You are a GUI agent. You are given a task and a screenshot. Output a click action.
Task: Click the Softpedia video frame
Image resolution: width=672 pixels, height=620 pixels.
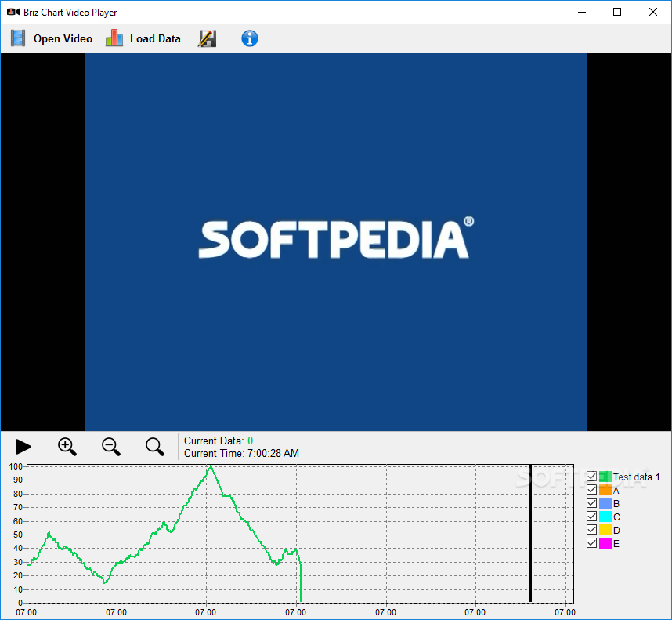(x=336, y=242)
